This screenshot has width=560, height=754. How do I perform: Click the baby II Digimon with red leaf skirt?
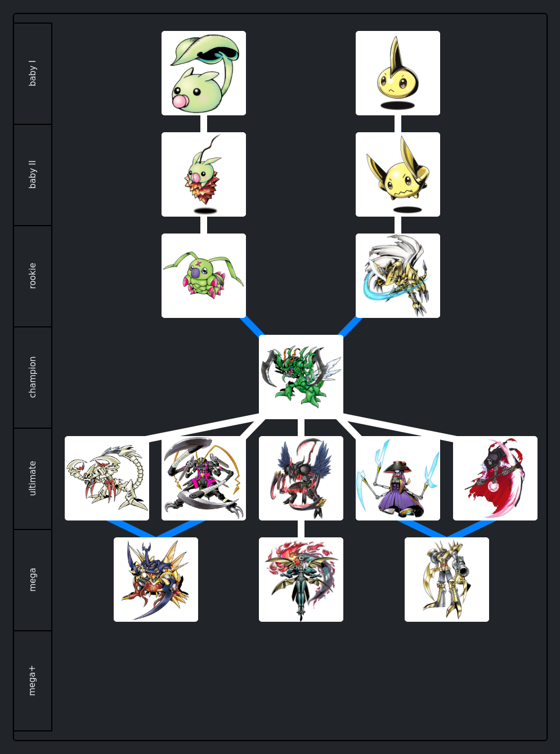click(204, 174)
